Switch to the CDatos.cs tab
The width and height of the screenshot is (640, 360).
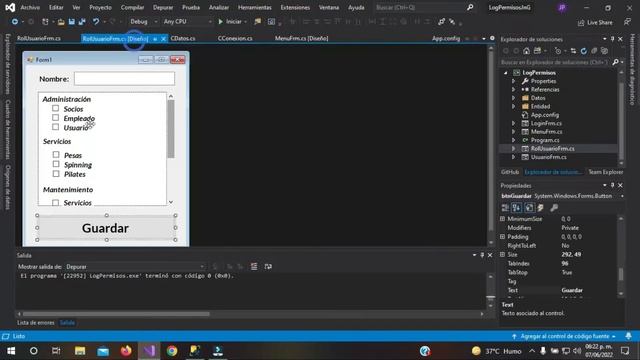click(x=182, y=38)
